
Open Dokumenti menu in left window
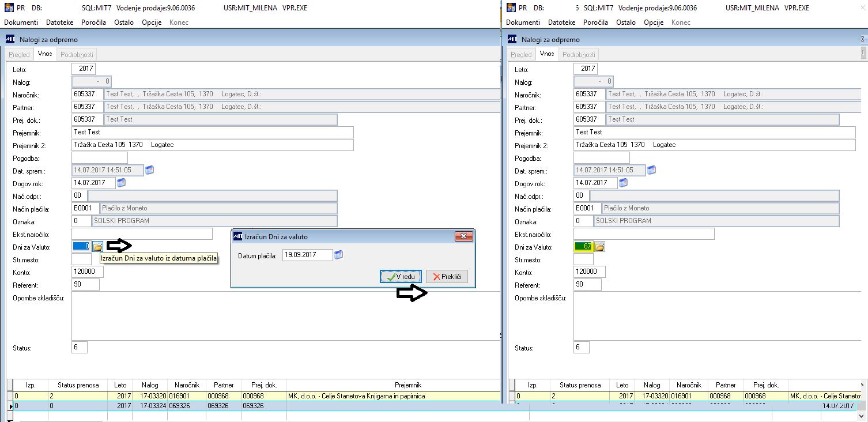[21, 22]
